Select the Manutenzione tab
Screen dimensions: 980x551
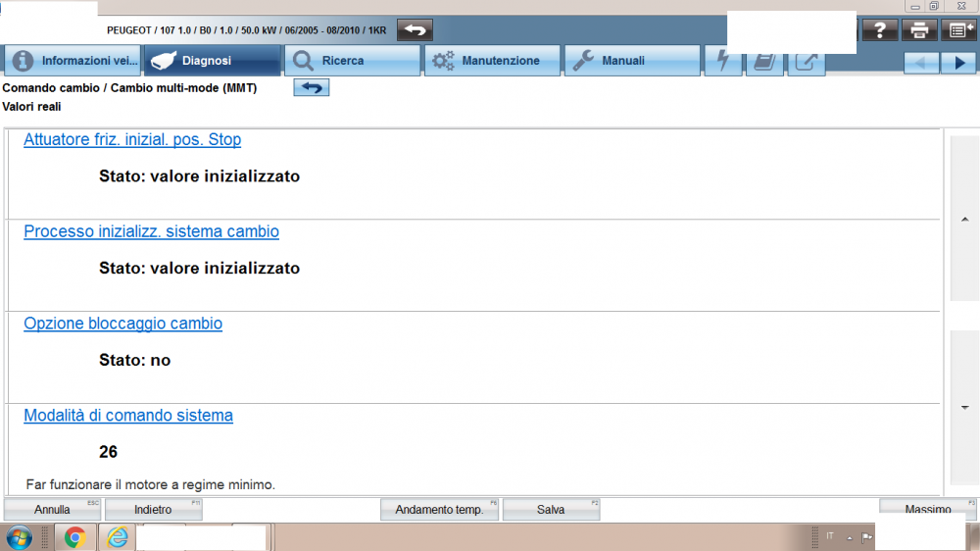click(492, 61)
